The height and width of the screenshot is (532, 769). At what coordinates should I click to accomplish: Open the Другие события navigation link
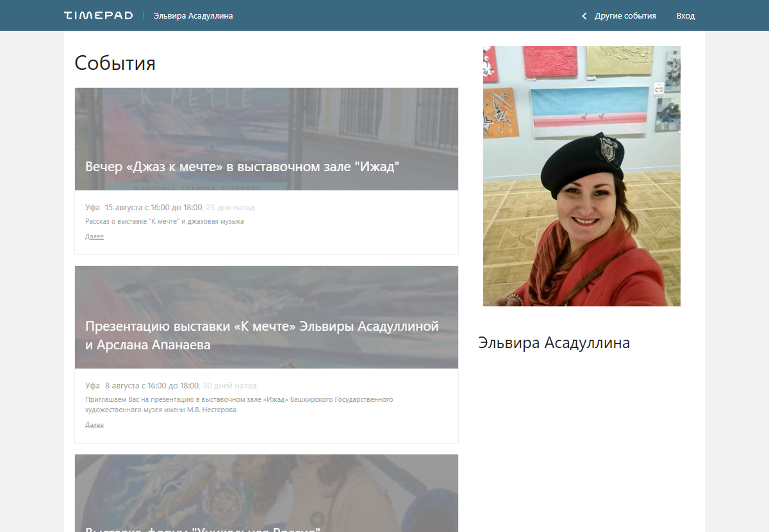[x=625, y=16]
